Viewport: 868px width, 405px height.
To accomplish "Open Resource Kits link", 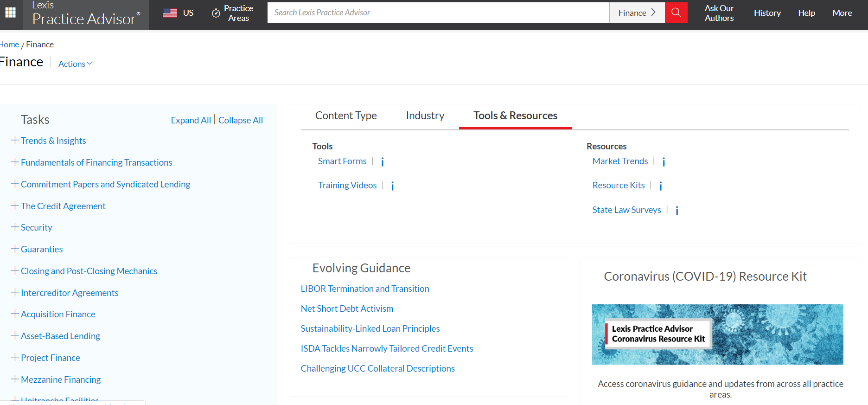I will [x=619, y=185].
